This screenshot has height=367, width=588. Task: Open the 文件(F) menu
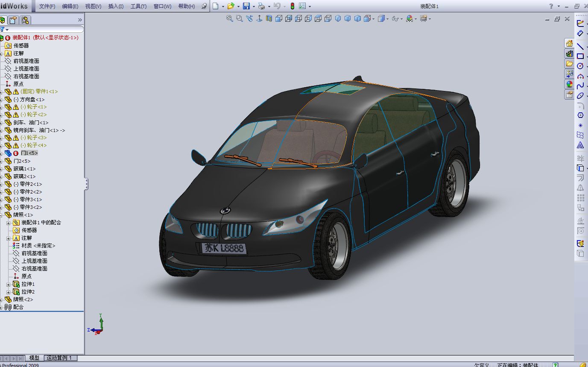point(47,6)
